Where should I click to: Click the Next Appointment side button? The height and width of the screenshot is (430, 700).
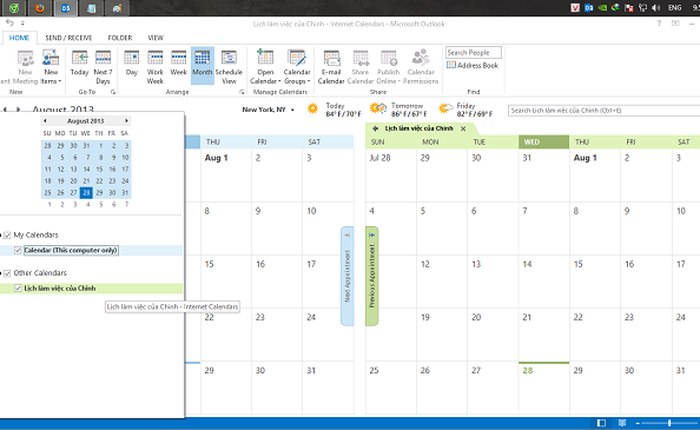pos(347,276)
